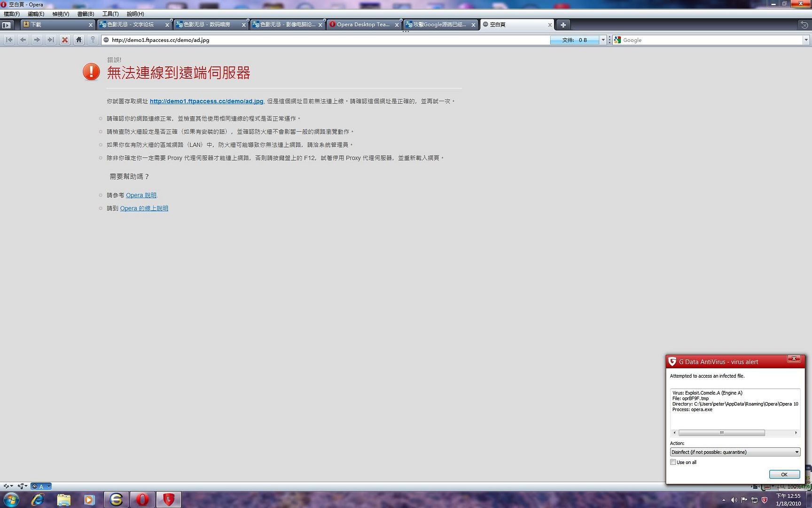Click the virus details scroll left arrow
The width and height of the screenshot is (812, 508).
675,433
